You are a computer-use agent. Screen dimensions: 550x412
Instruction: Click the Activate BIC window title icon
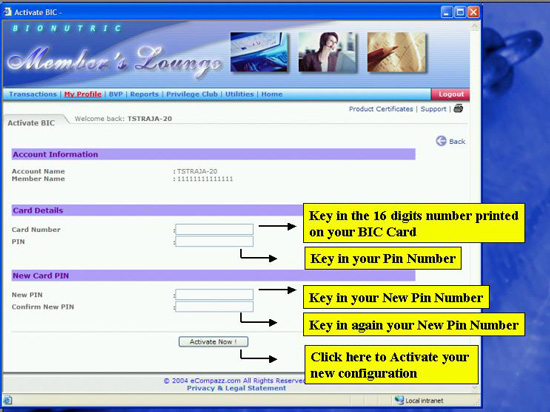(7, 12)
